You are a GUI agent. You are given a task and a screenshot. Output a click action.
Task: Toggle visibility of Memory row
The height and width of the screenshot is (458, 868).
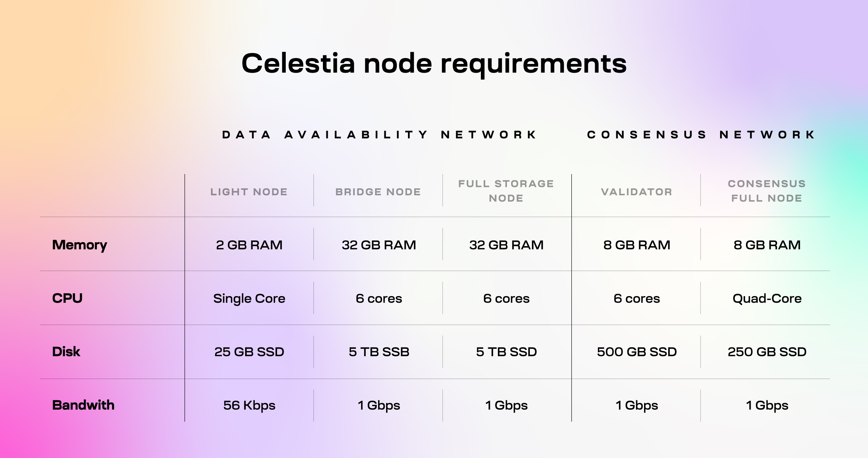tap(86, 242)
